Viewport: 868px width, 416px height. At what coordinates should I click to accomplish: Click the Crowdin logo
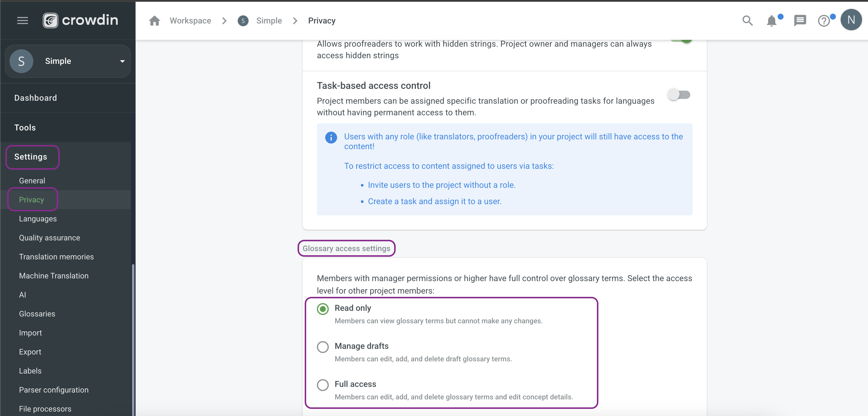81,21
